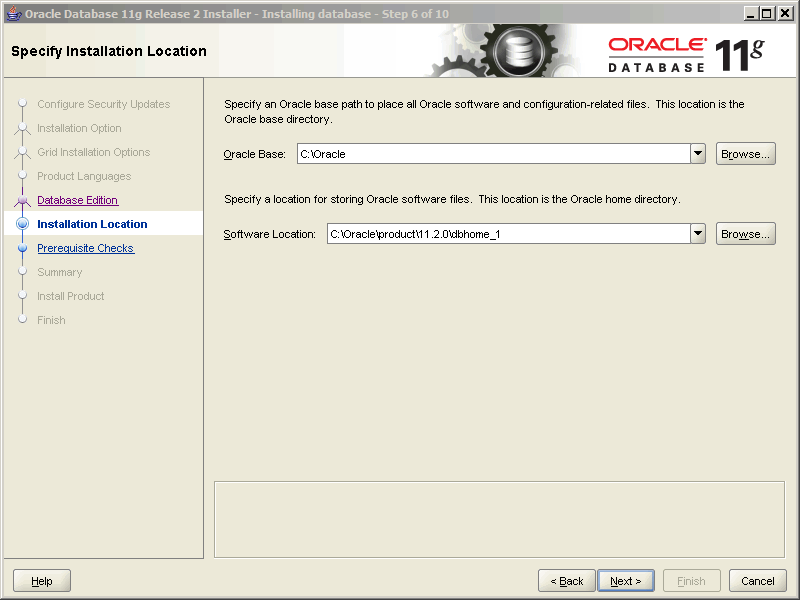
Task: Click the empty message area at bottom
Action: [x=499, y=519]
